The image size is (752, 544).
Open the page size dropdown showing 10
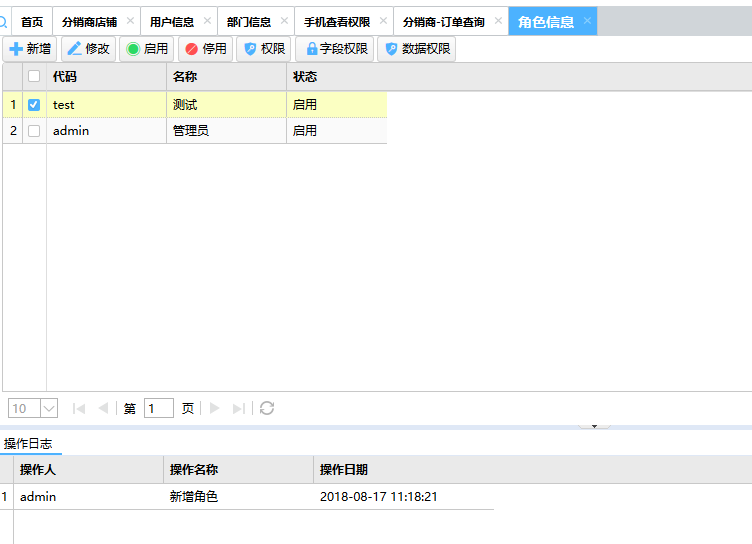coord(48,408)
